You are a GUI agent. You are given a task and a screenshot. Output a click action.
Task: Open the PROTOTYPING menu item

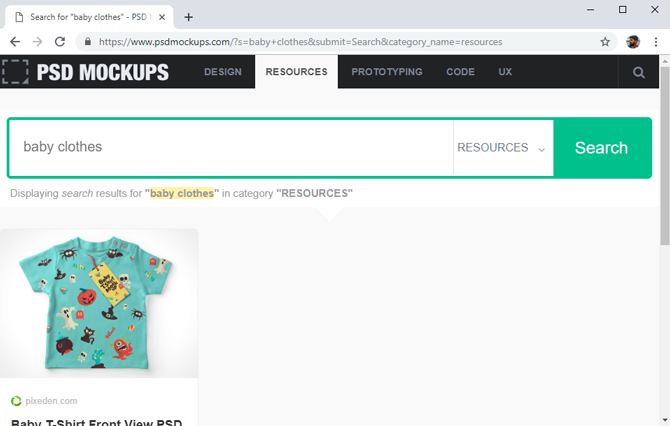pyautogui.click(x=387, y=72)
